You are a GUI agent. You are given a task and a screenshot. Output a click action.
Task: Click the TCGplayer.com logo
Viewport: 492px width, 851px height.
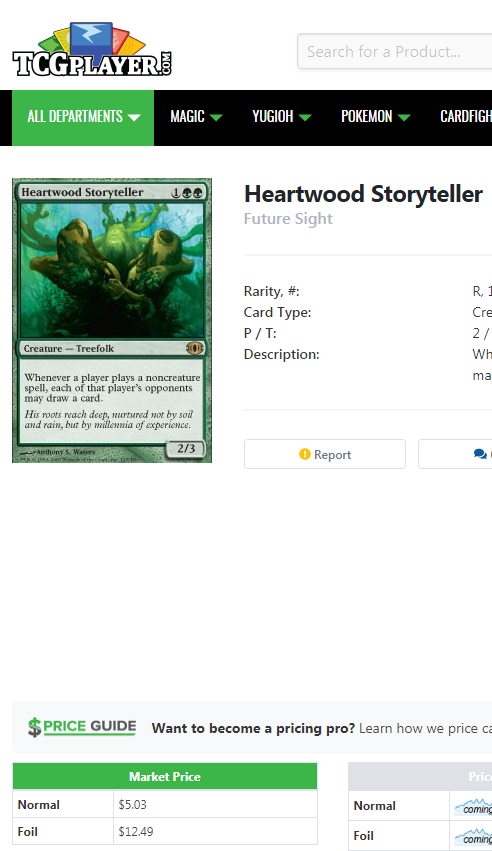point(92,49)
